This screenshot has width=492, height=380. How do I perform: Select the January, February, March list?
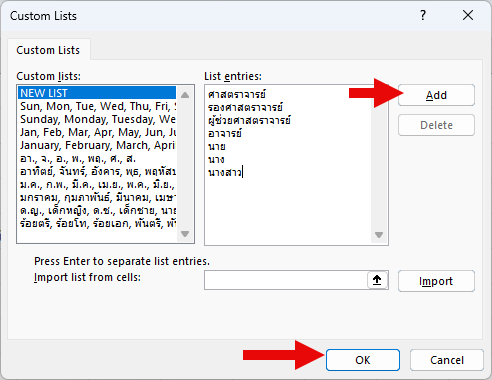click(x=97, y=145)
